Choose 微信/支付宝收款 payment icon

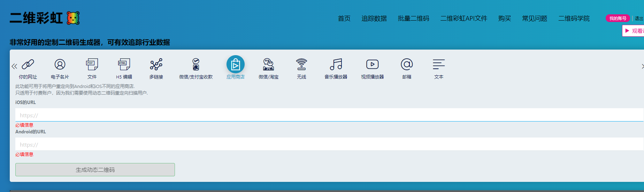pos(196,64)
